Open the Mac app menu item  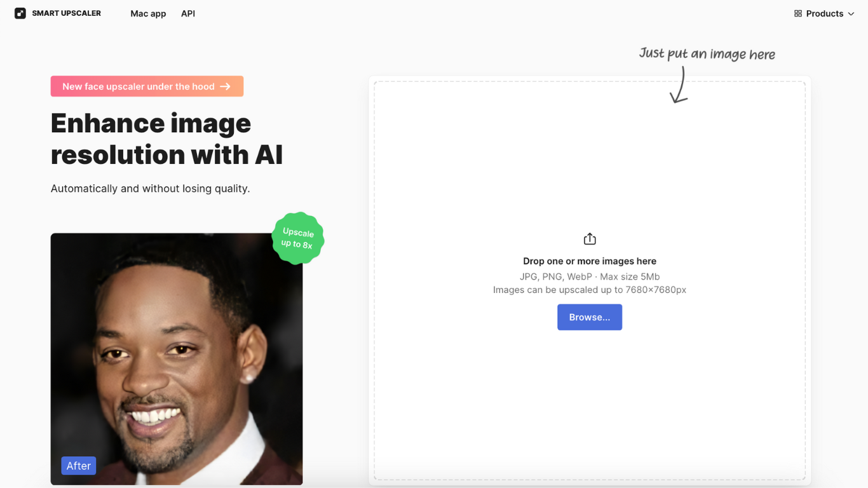coord(148,13)
